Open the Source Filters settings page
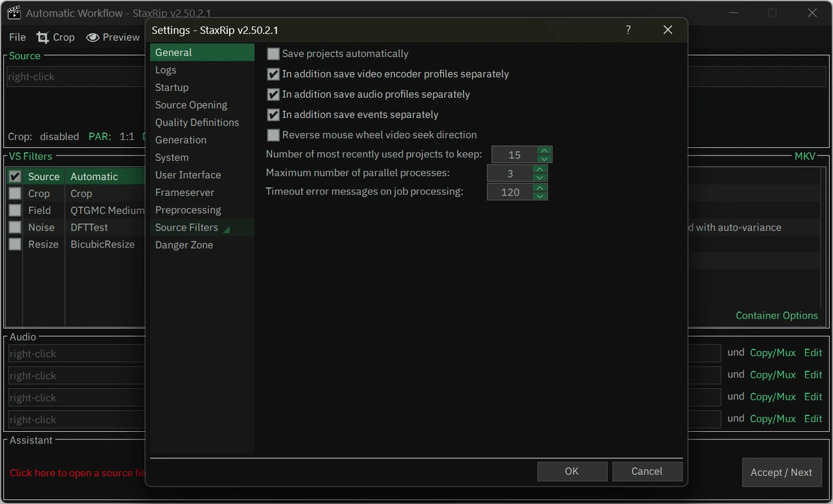 pyautogui.click(x=202, y=227)
